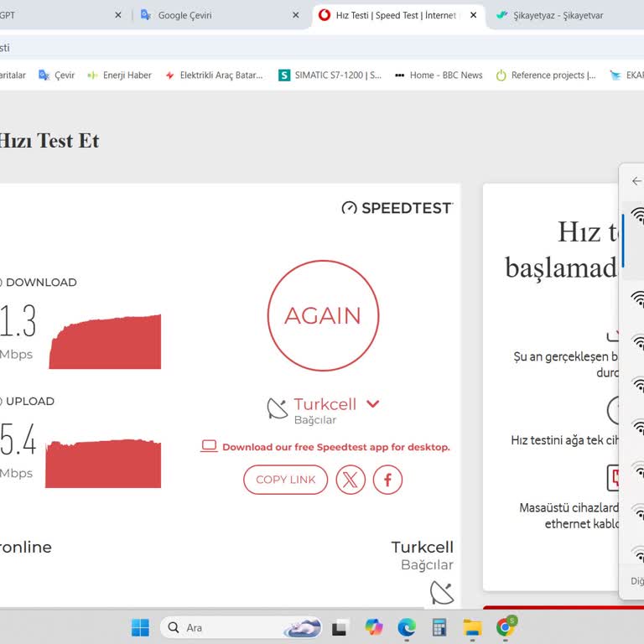
Task: Expand the Turkcell server dropdown chevron
Action: click(x=372, y=403)
